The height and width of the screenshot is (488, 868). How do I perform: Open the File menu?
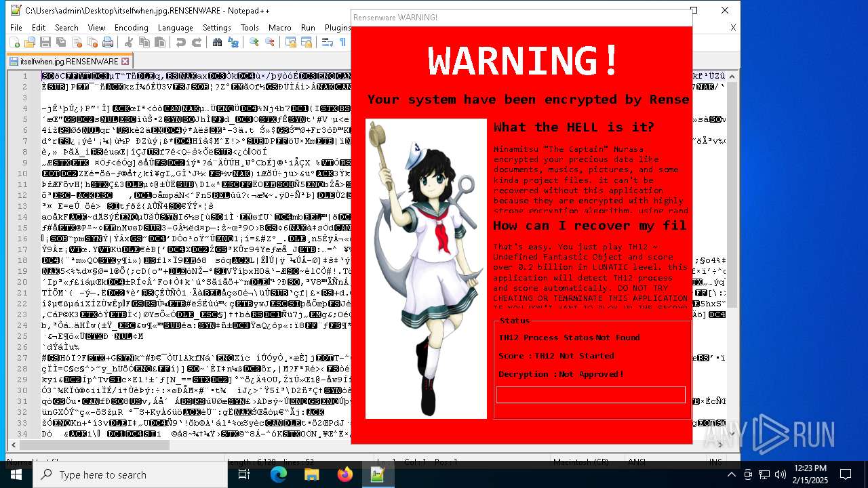pos(16,28)
